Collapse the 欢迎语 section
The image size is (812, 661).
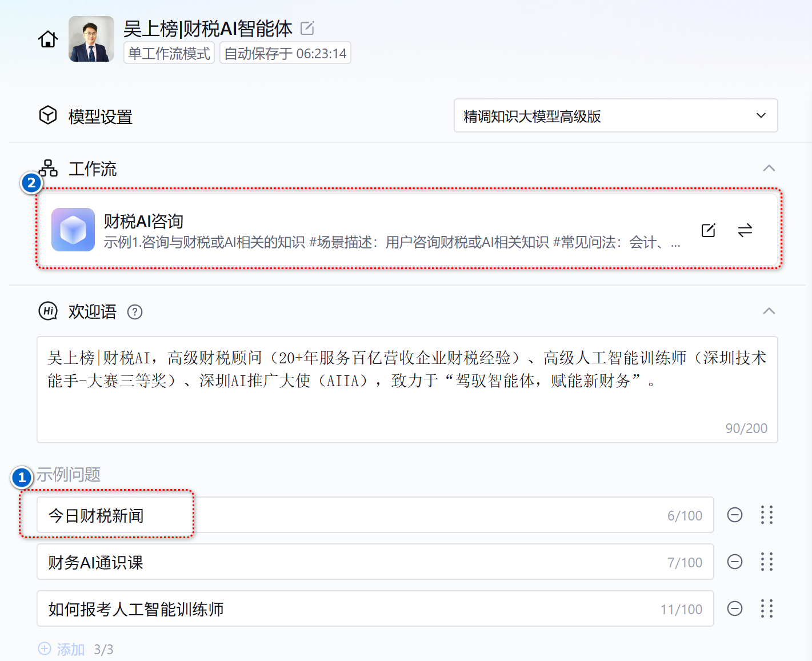769,311
